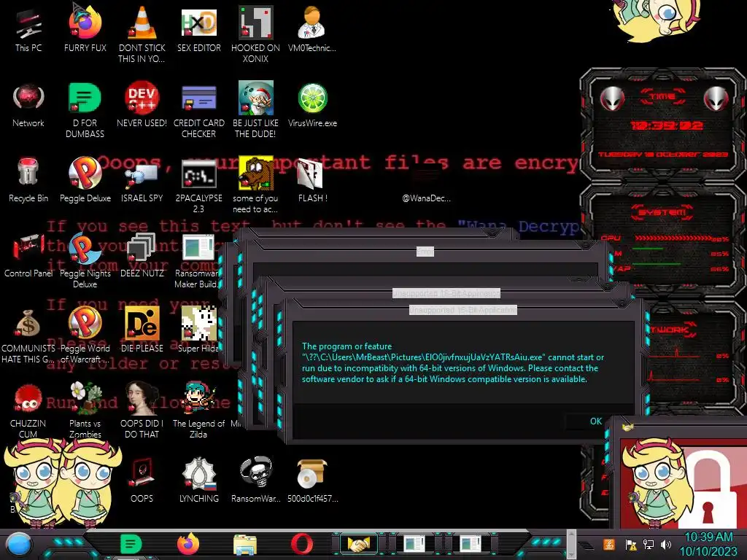This screenshot has height=560, width=747.
Task: Launch the Peggle Deluxe shortcut
Action: [x=85, y=180]
